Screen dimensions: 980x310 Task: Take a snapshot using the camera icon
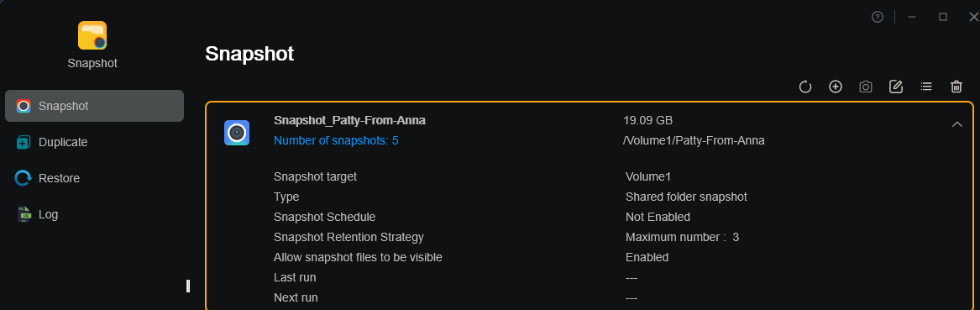[866, 87]
